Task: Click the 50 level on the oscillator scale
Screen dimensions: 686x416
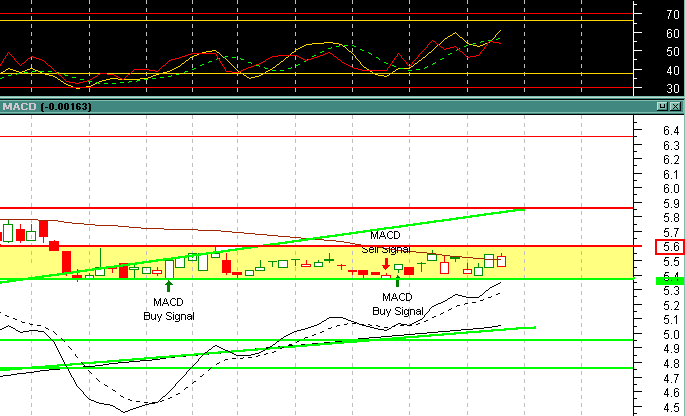Action: (672, 52)
